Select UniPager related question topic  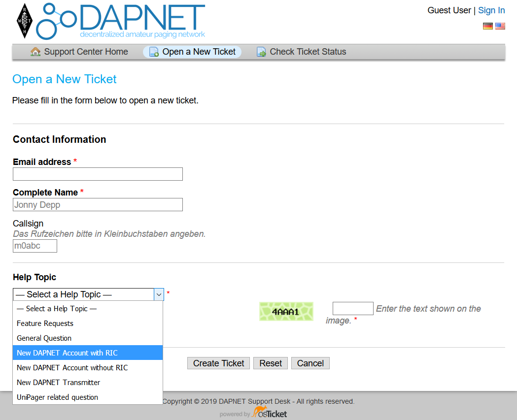tap(88, 397)
